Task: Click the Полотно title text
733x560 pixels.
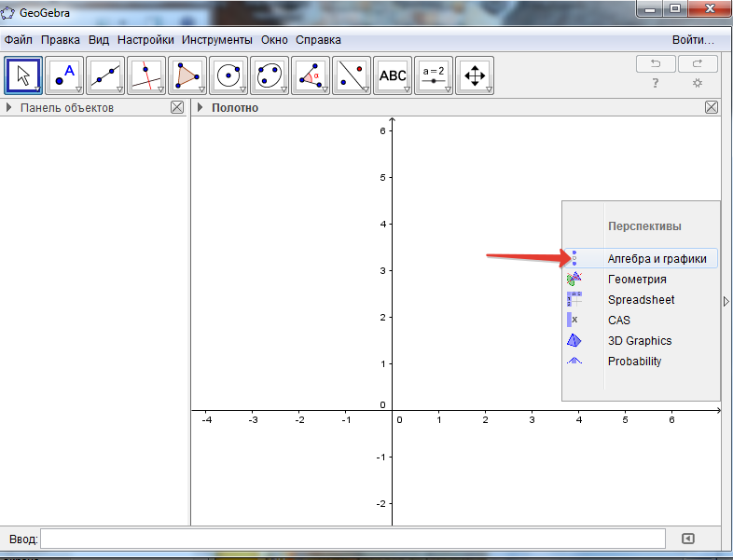Action: click(235, 108)
